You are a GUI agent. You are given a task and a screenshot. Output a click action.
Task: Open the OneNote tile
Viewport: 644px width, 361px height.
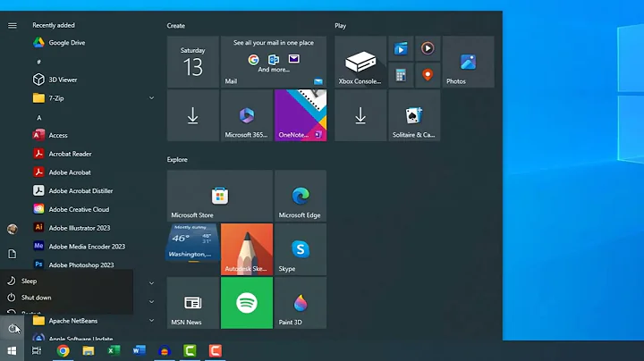[x=301, y=115]
